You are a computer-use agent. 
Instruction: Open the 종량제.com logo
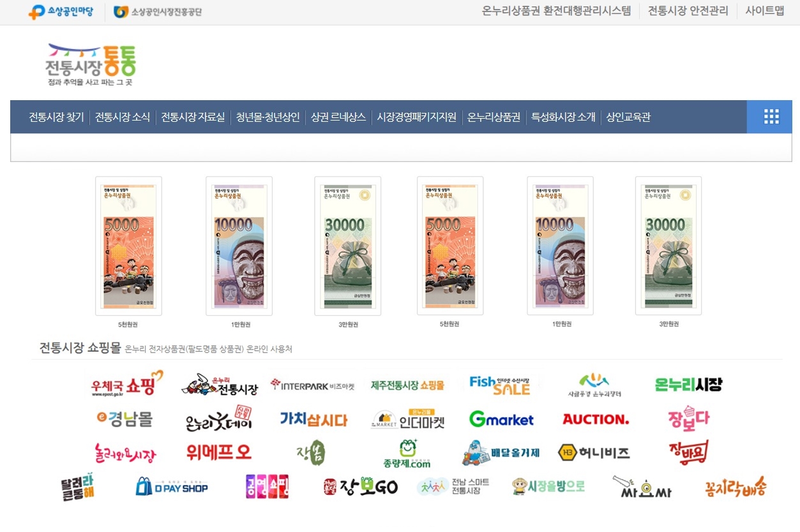pyautogui.click(x=407, y=454)
